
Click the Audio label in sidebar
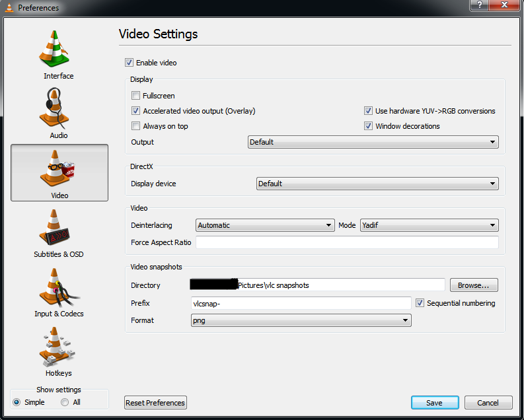(x=59, y=135)
